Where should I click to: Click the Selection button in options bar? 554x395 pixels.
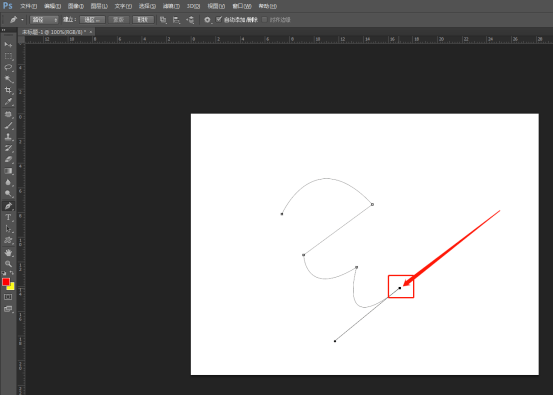pos(92,20)
